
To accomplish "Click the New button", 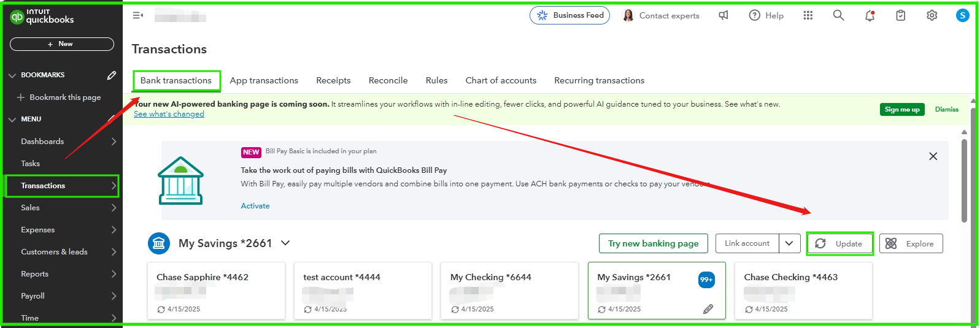I will pyautogui.click(x=62, y=44).
